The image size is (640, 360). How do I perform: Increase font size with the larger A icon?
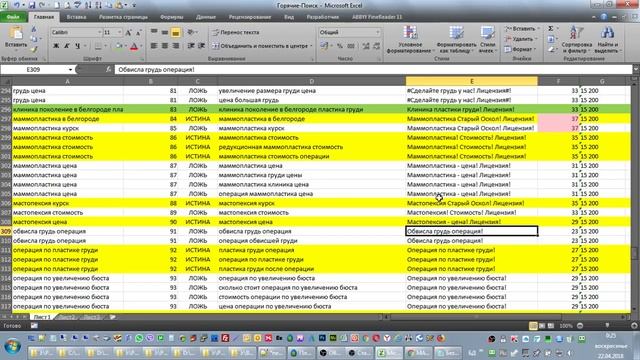[129, 32]
